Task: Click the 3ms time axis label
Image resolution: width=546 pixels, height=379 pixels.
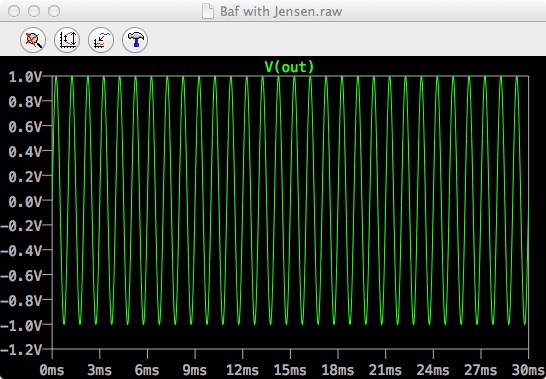Action: tap(100, 370)
